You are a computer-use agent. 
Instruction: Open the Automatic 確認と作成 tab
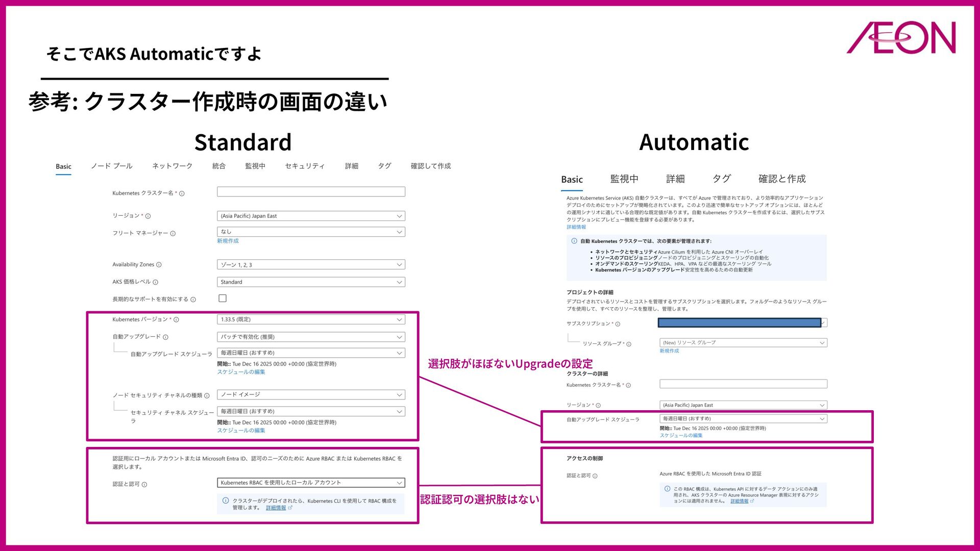pyautogui.click(x=781, y=179)
